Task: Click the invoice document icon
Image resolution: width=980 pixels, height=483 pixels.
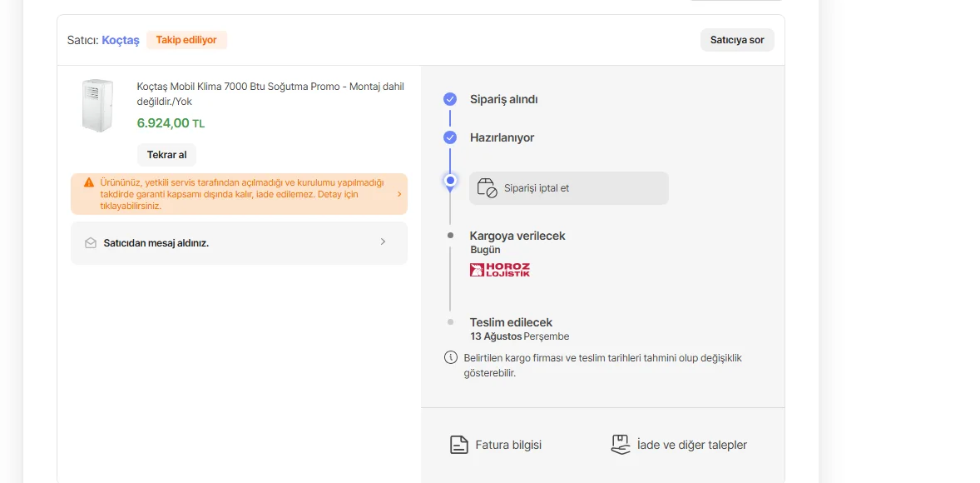Action: (459, 445)
